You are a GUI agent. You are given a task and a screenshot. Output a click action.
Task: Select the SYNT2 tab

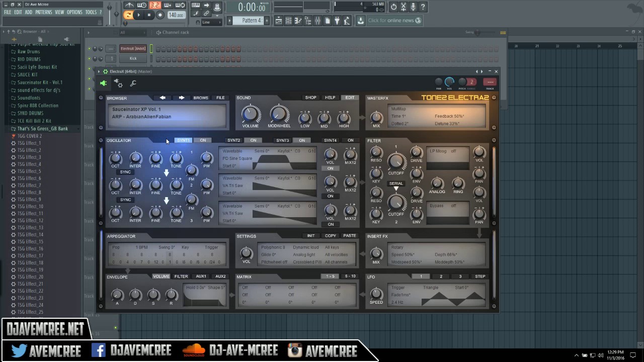(x=234, y=140)
